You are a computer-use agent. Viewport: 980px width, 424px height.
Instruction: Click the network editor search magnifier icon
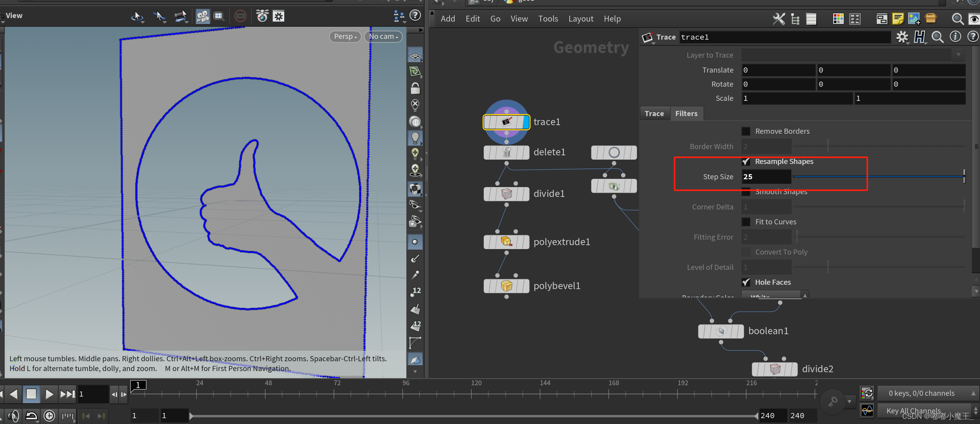957,18
